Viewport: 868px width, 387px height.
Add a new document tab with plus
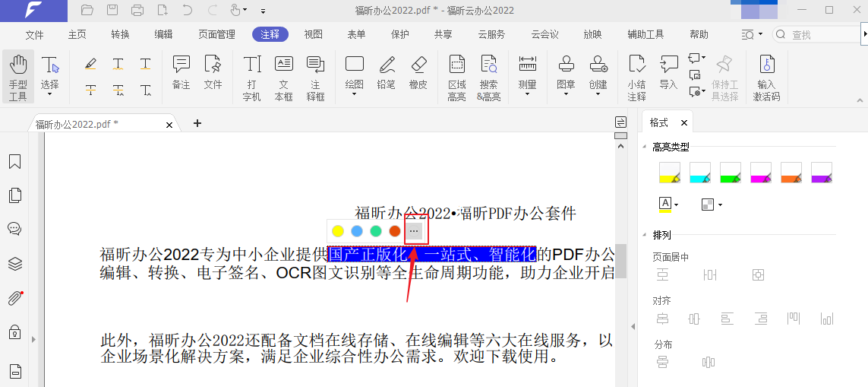click(197, 123)
